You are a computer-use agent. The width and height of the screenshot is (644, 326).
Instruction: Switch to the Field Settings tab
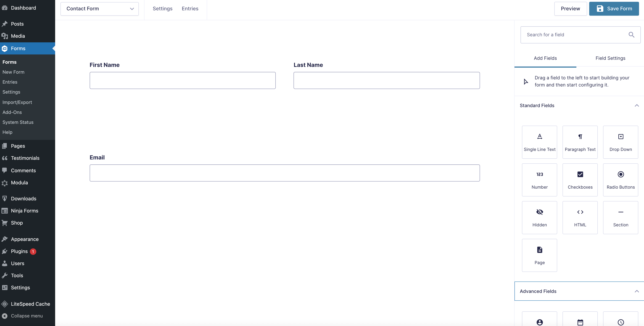coord(610,58)
